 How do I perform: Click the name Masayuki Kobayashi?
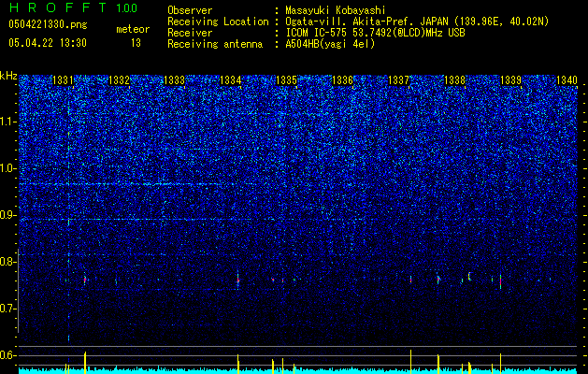[336, 10]
